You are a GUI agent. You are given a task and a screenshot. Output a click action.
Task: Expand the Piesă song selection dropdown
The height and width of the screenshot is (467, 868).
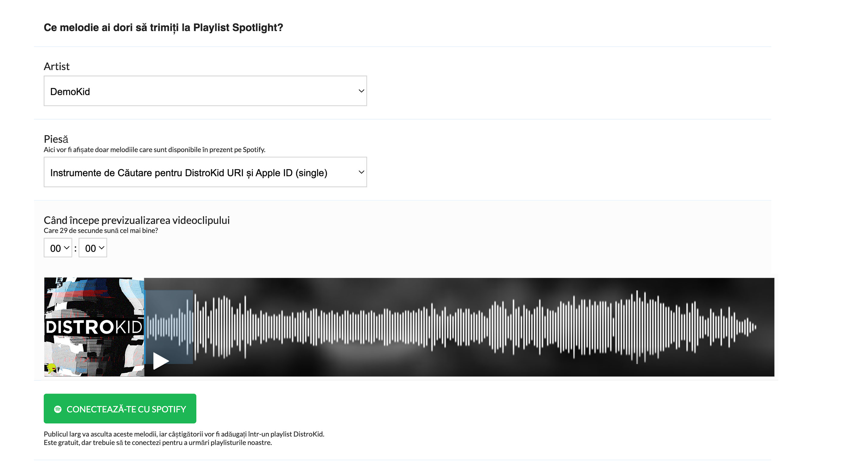[x=205, y=172]
